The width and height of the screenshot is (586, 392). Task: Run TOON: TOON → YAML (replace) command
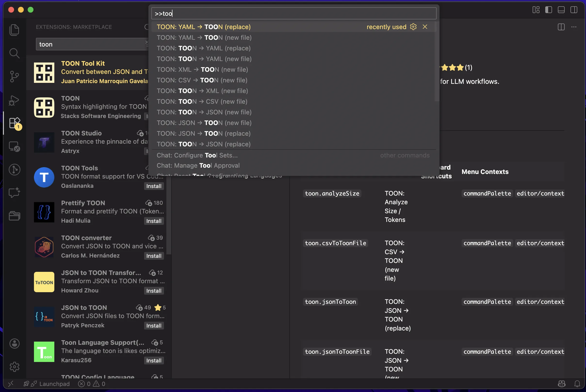294,48
